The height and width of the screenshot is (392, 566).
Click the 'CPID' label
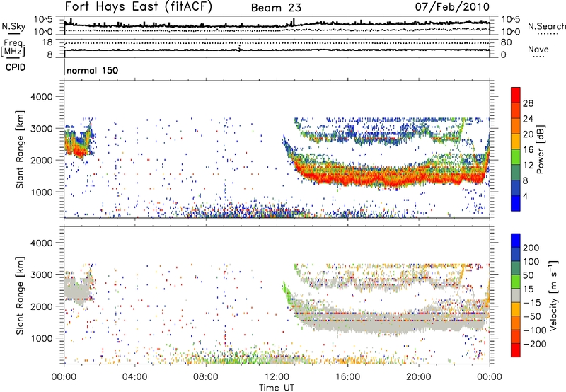(x=15, y=67)
